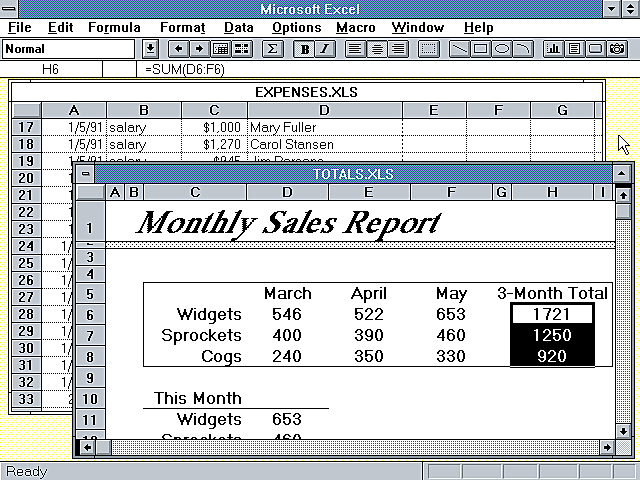Screen dimensions: 640x480
Task: Select column G header in EXPENSES.XLS
Action: click(x=562, y=110)
